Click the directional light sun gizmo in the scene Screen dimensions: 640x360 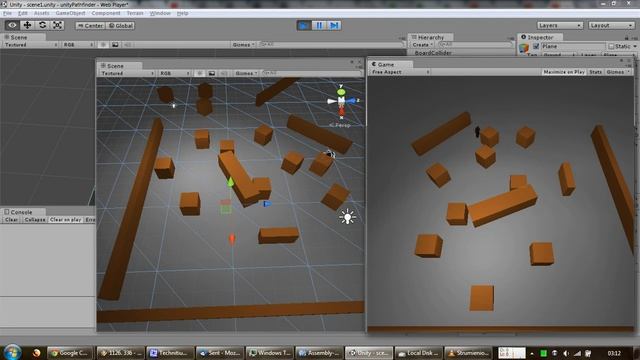click(x=347, y=217)
